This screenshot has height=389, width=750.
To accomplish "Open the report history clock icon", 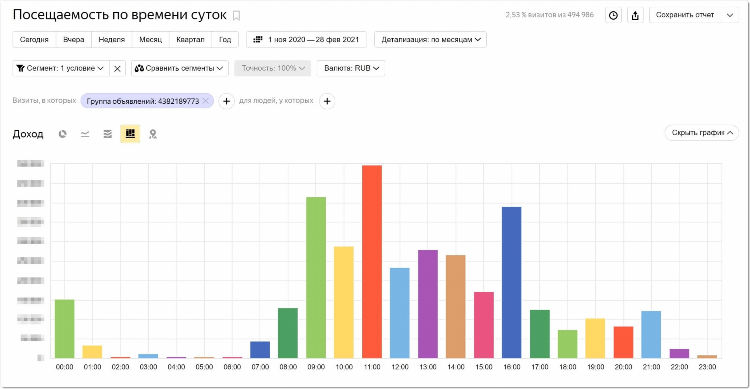I will point(613,15).
